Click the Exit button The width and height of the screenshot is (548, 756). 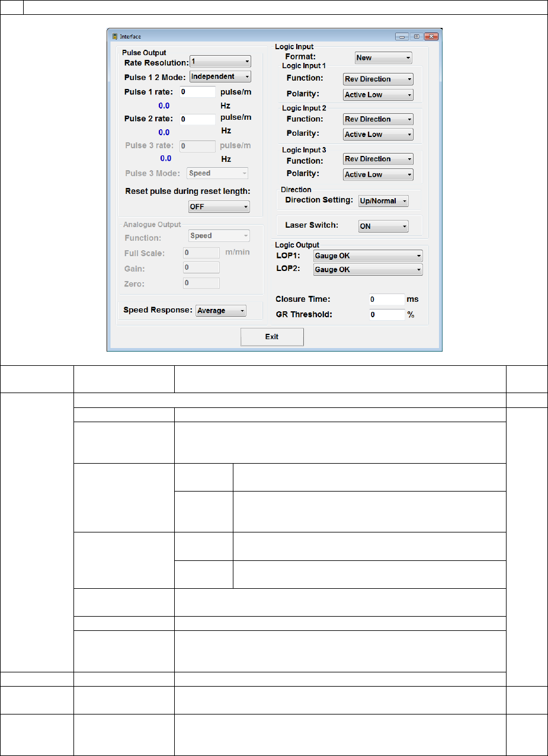[272, 337]
